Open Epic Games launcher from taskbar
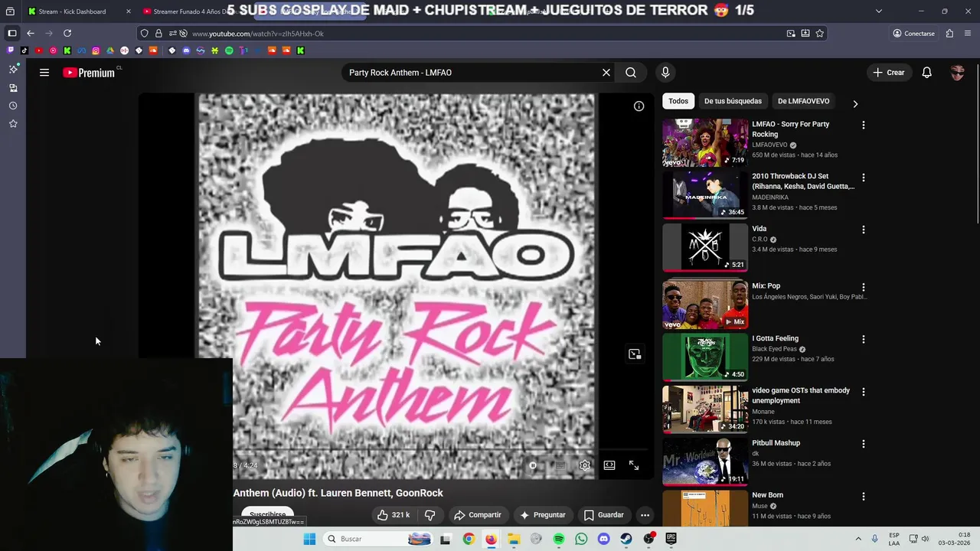This screenshot has width=980, height=551. pos(671,539)
